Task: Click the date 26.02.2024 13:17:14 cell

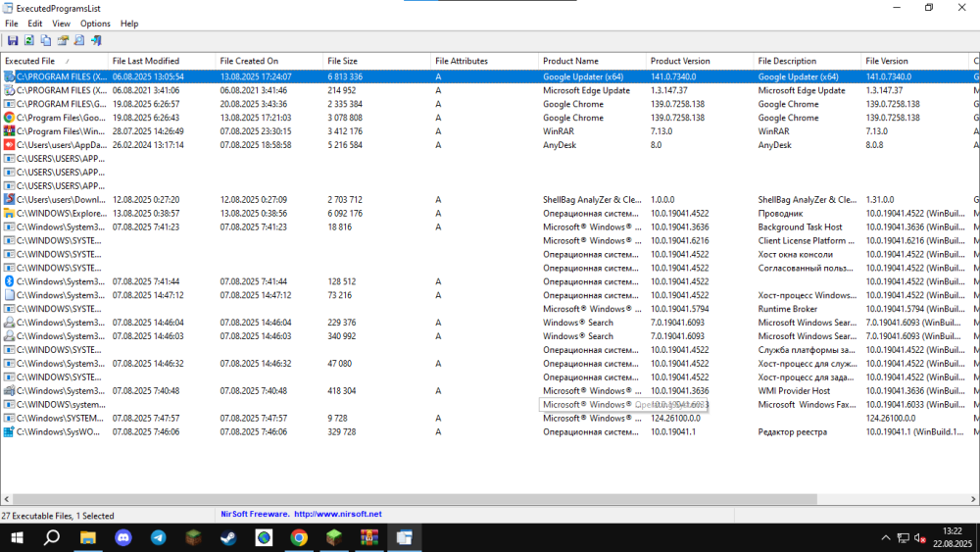Action: pyautogui.click(x=148, y=145)
